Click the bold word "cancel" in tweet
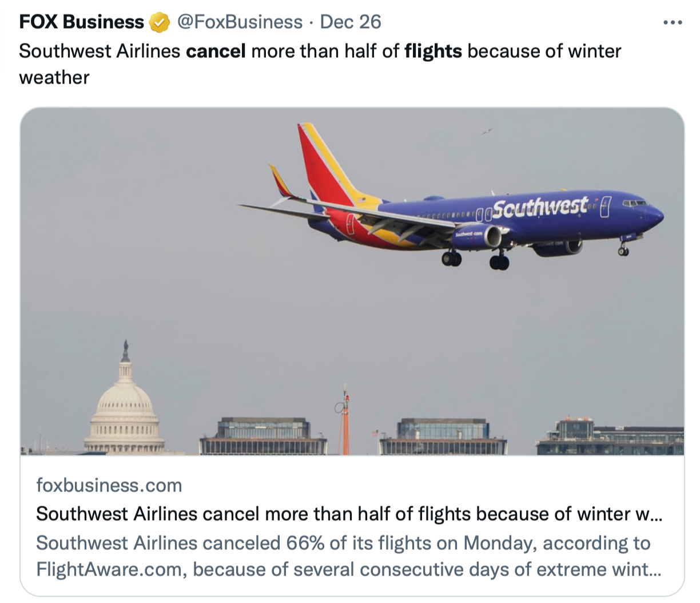The image size is (700, 603). click(216, 51)
